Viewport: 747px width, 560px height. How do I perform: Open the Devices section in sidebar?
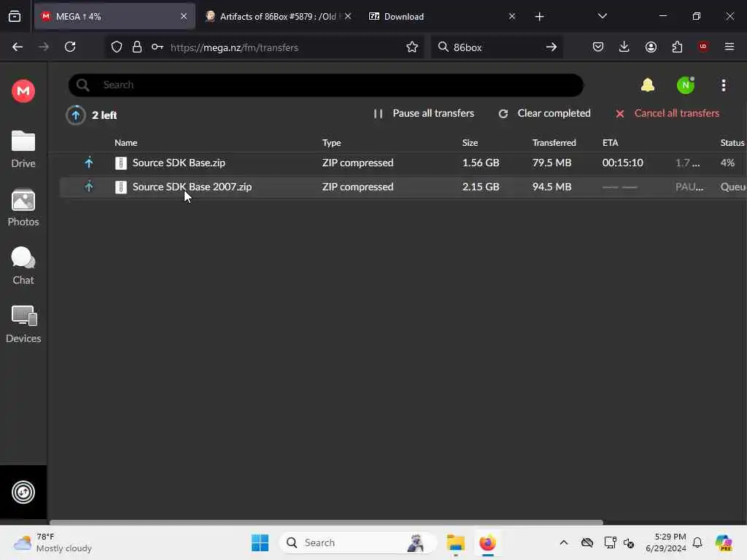click(x=23, y=324)
